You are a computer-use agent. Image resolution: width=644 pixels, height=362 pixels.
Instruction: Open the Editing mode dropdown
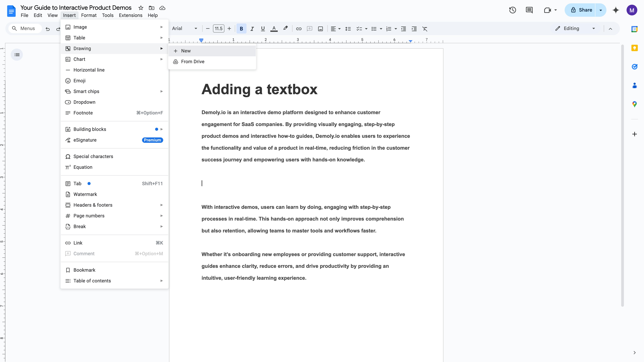tap(575, 28)
